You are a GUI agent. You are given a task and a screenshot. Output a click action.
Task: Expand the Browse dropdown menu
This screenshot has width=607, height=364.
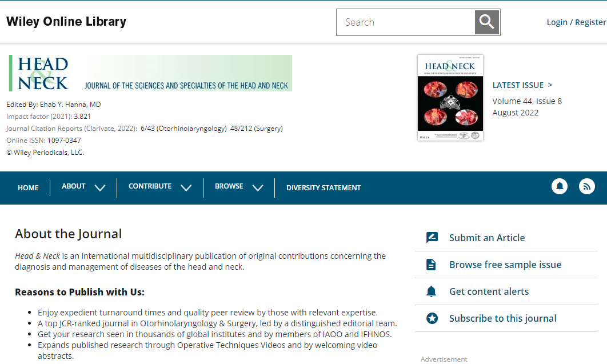pos(238,187)
